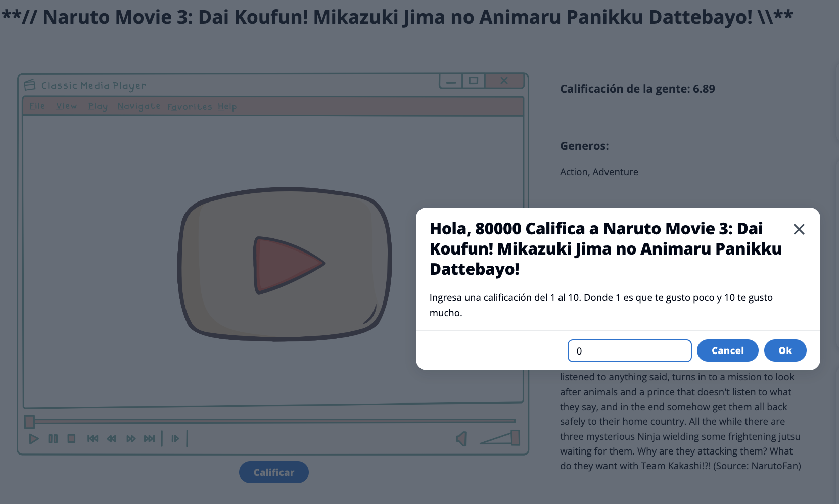Click the media player maximize button
Image resolution: width=839 pixels, height=504 pixels.
point(473,81)
